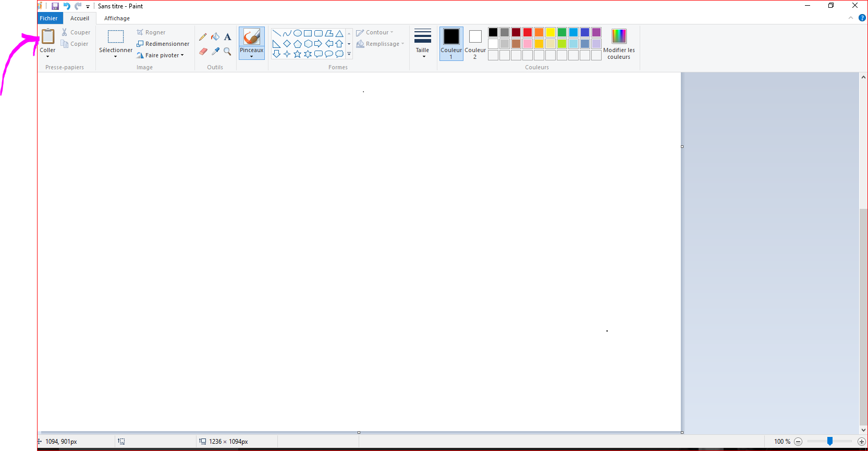Open the Sélectionner dropdown arrow

coord(115,56)
